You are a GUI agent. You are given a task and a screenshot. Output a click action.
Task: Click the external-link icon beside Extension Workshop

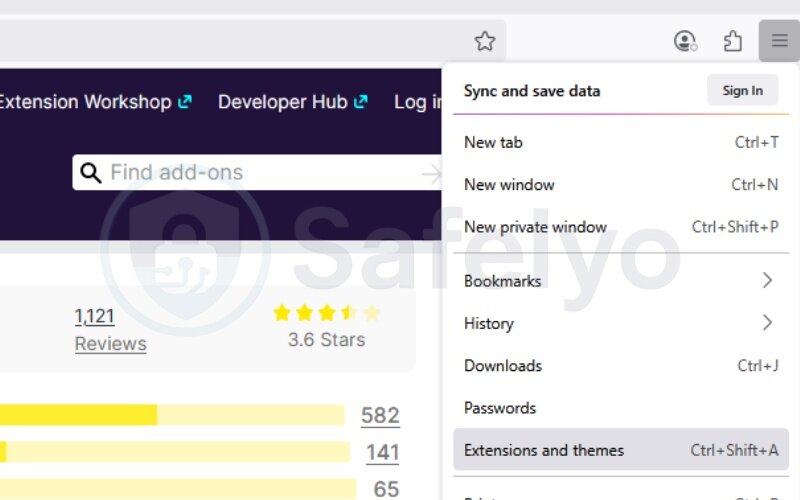[185, 102]
